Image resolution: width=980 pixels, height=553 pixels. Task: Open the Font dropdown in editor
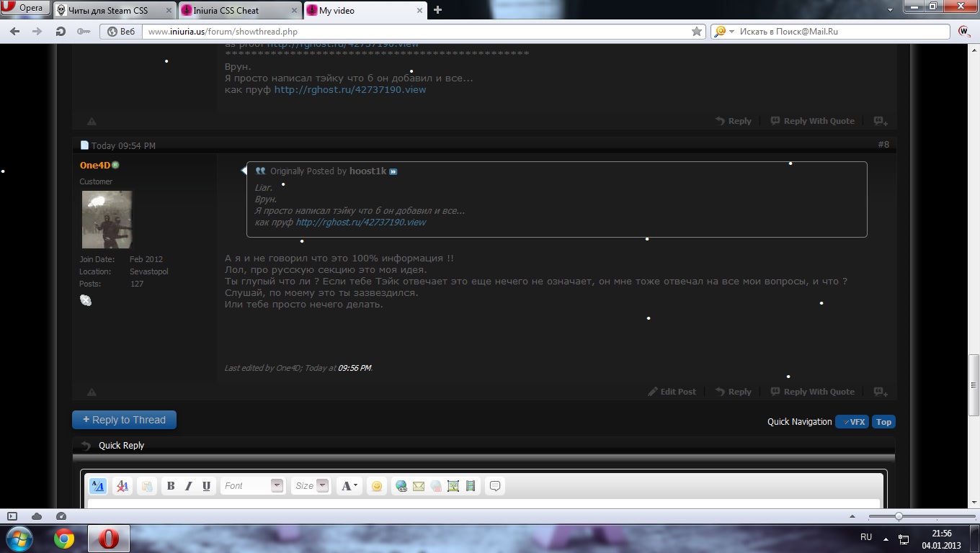coord(253,486)
